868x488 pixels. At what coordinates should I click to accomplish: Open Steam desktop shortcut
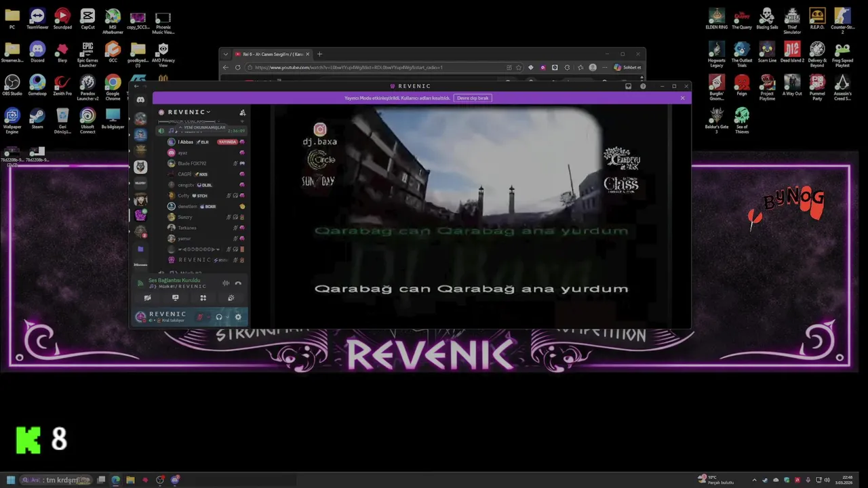coord(37,118)
